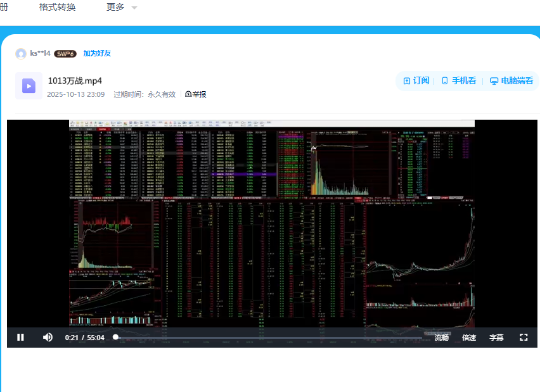Pause the video playback
540x392 pixels.
20,338
